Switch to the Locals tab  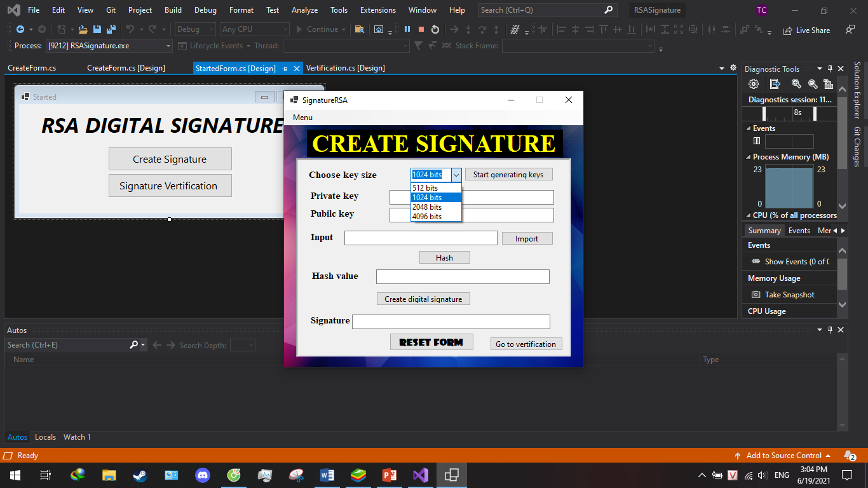45,437
